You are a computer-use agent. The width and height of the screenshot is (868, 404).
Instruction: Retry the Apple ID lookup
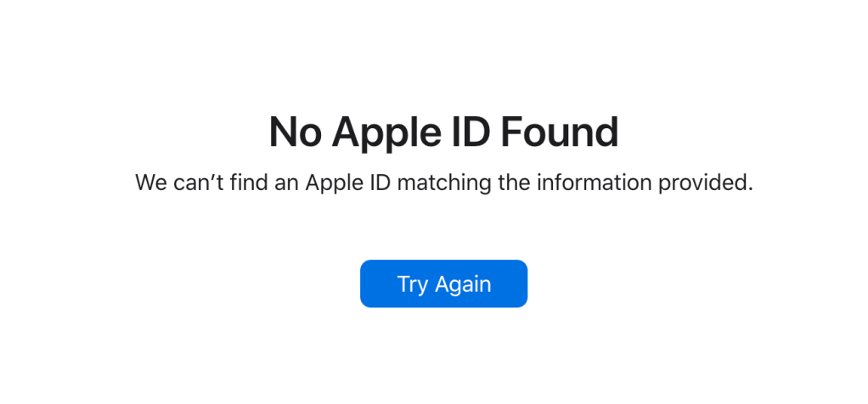[443, 283]
